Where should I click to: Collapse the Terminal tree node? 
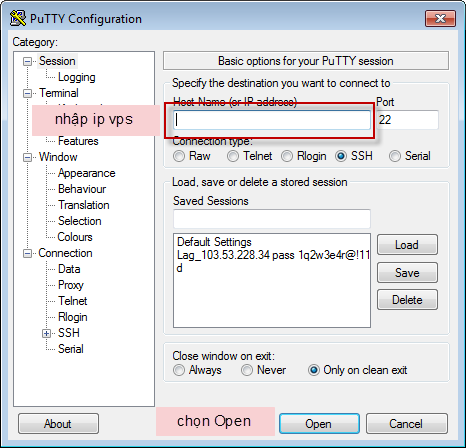[x=27, y=93]
